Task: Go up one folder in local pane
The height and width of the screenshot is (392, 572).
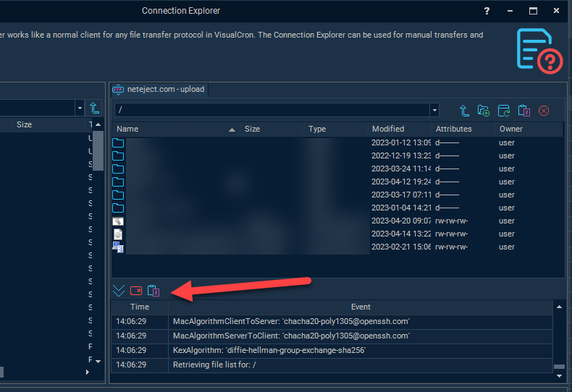Action: [95, 108]
